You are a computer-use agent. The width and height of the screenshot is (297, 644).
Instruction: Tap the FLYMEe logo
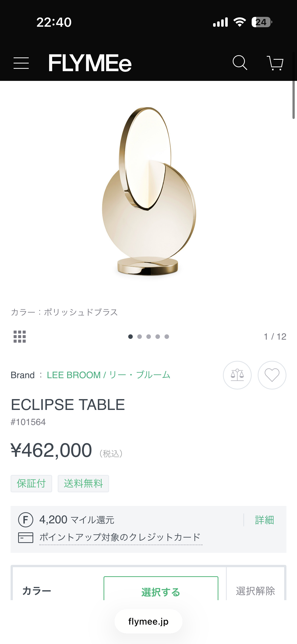tap(90, 63)
